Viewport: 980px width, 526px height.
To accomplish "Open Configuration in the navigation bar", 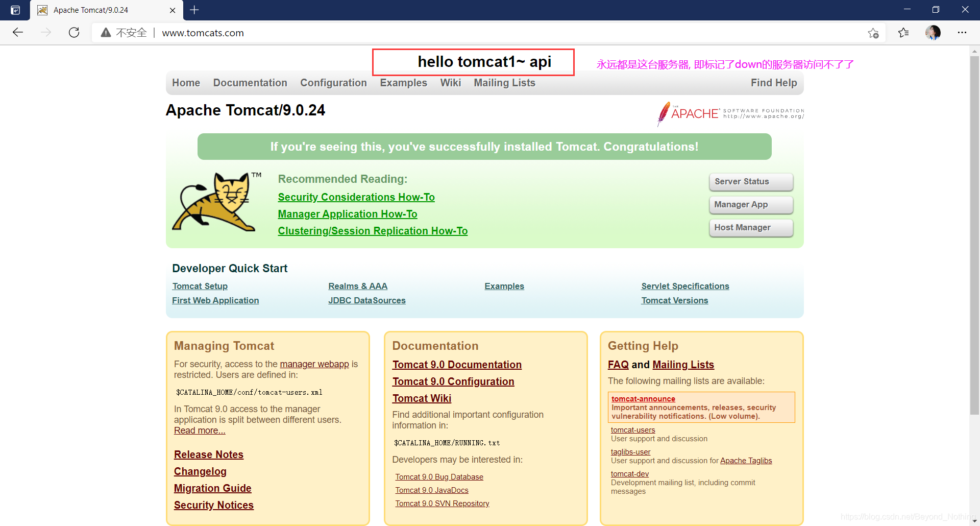I will coord(333,83).
